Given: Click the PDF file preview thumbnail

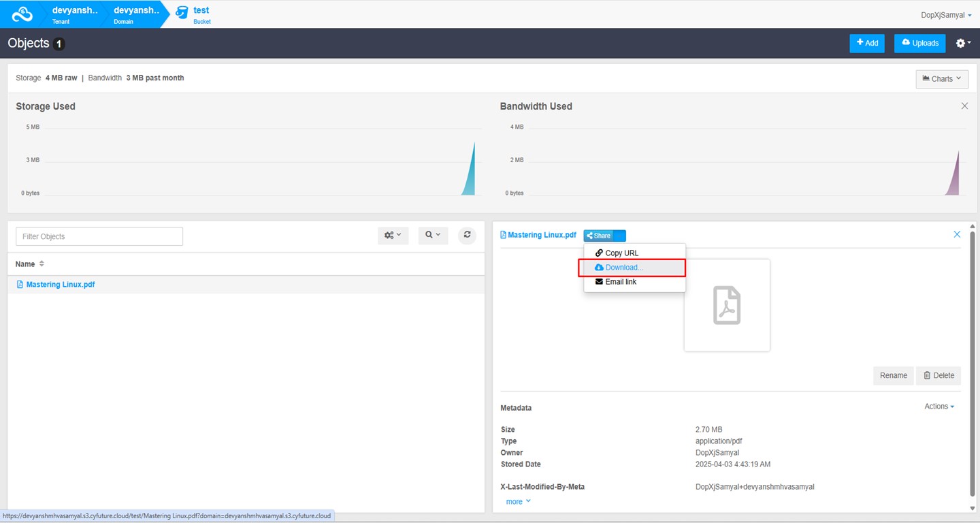Looking at the screenshot, I should pos(727,305).
